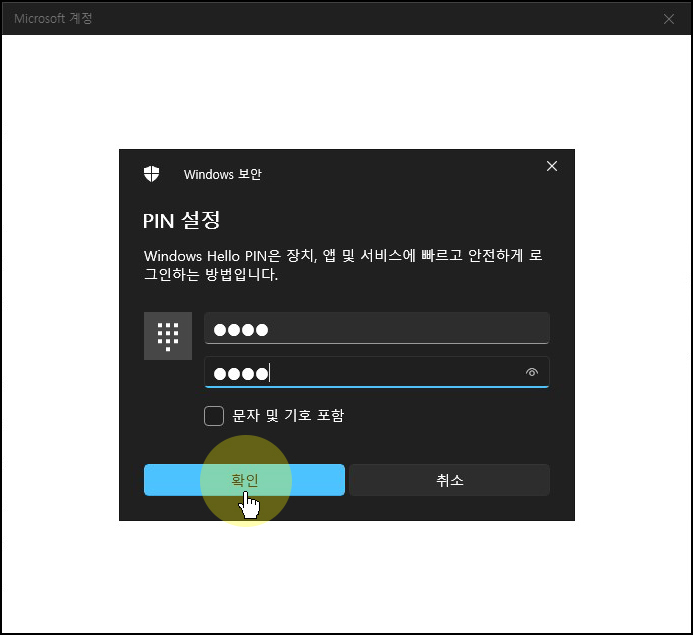Click the Windows 보안 title text
693x635 pixels.
pyautogui.click(x=222, y=174)
